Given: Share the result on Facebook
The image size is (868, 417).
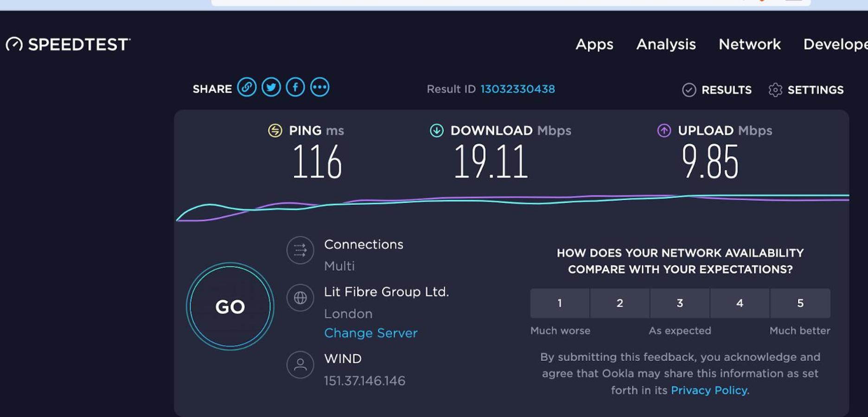Looking at the screenshot, I should click(x=295, y=87).
